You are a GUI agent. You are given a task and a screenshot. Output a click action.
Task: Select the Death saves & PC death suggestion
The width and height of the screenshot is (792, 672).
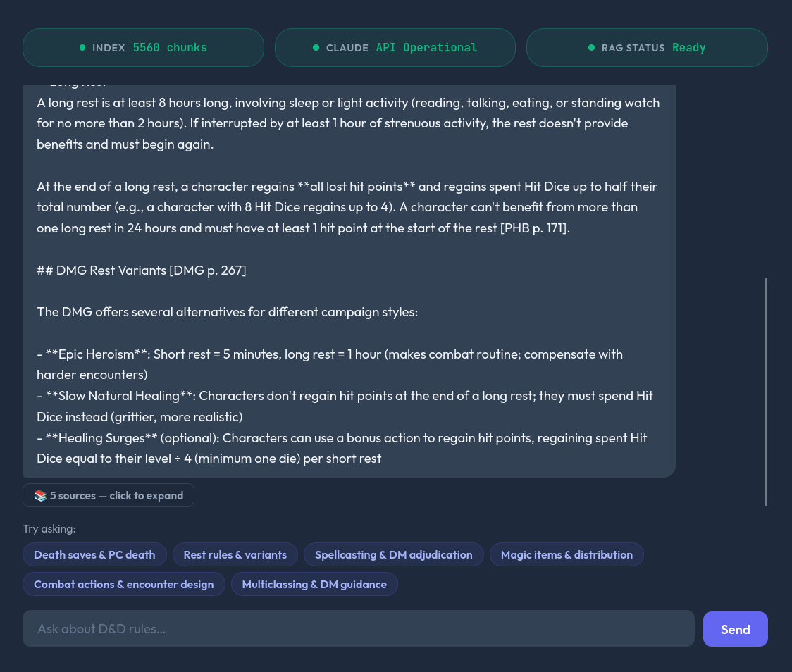94,555
